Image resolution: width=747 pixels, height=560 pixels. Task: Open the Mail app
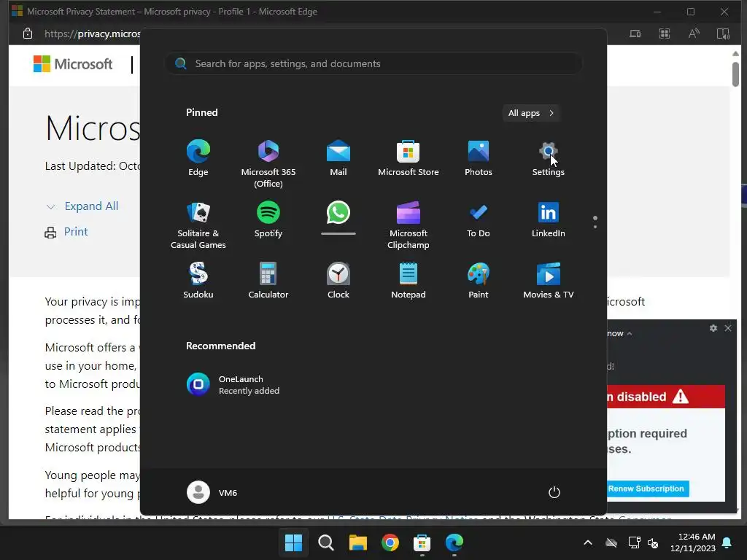tap(338, 158)
